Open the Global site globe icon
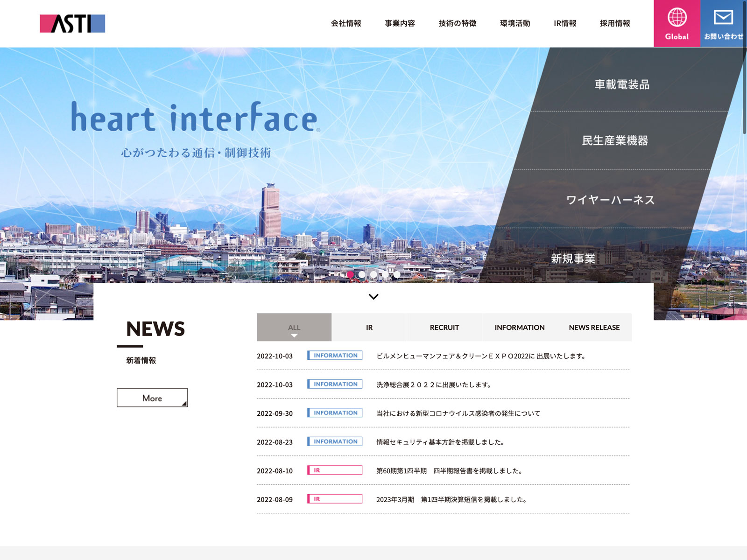747x560 pixels. coord(677,18)
